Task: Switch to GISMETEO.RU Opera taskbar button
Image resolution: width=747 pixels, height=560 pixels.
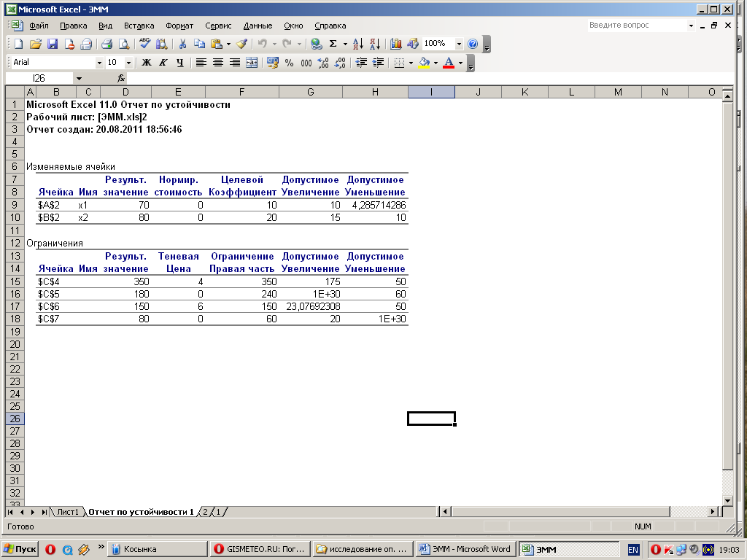Action: coord(260,549)
